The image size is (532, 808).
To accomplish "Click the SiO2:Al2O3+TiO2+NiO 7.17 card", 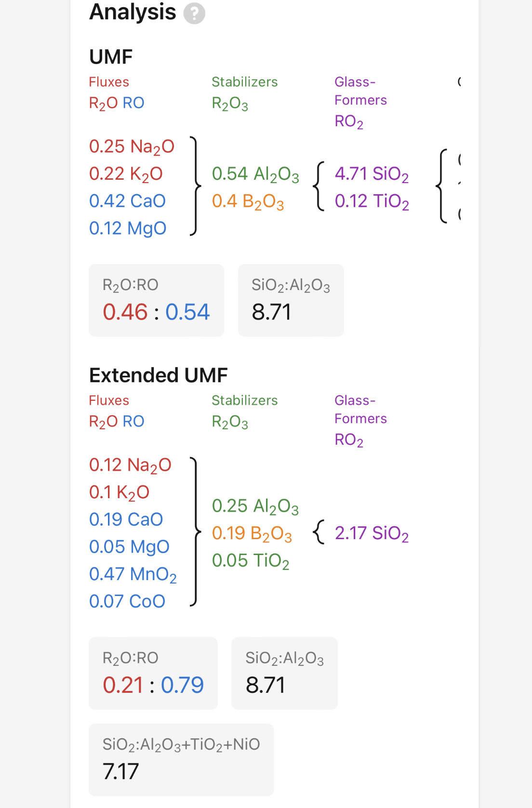I will (x=181, y=760).
